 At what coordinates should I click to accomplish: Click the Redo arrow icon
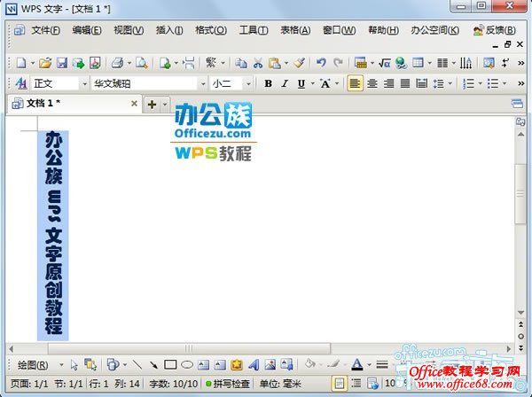(338, 63)
